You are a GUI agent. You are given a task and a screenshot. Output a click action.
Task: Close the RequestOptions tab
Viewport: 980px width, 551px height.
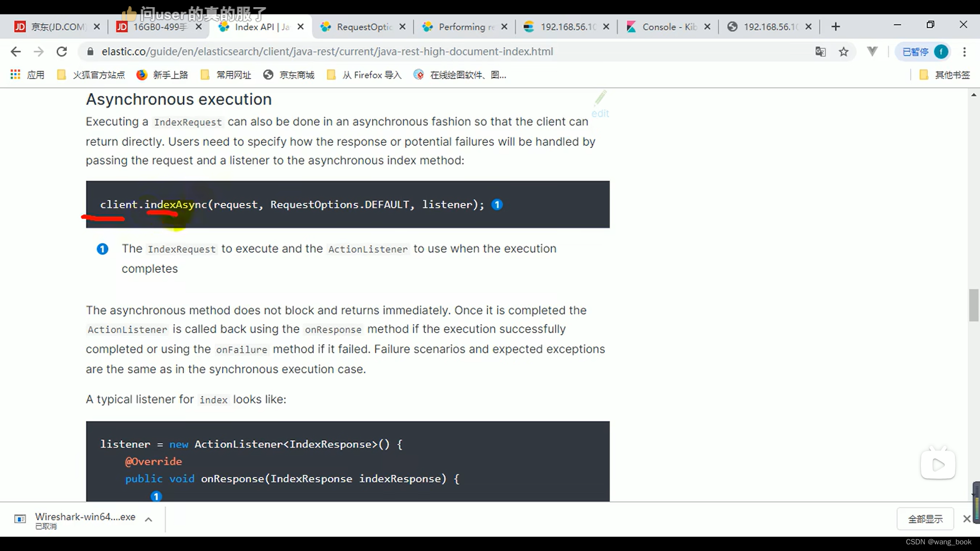403,27
